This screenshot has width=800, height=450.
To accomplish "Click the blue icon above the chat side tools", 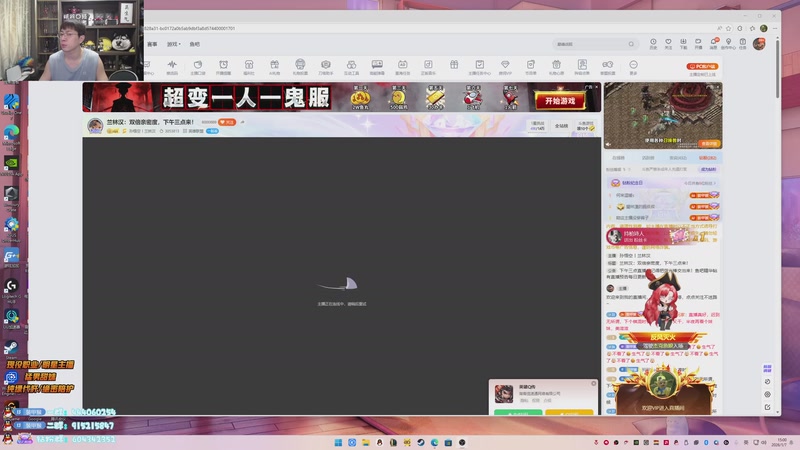I will tap(767, 369).
